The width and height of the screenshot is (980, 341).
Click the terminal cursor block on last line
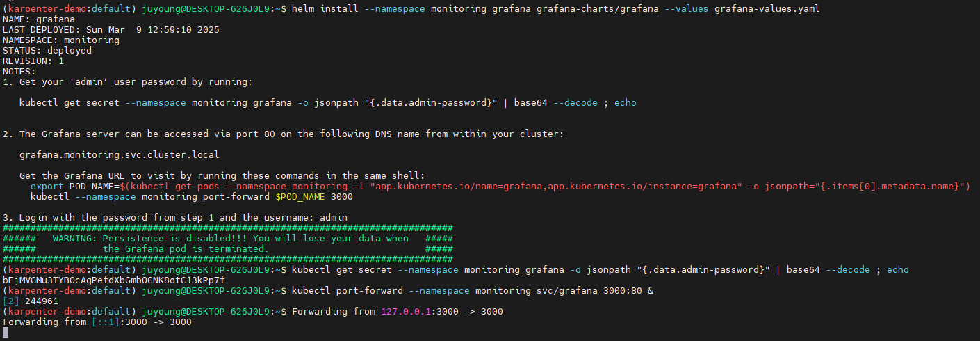pos(6,333)
